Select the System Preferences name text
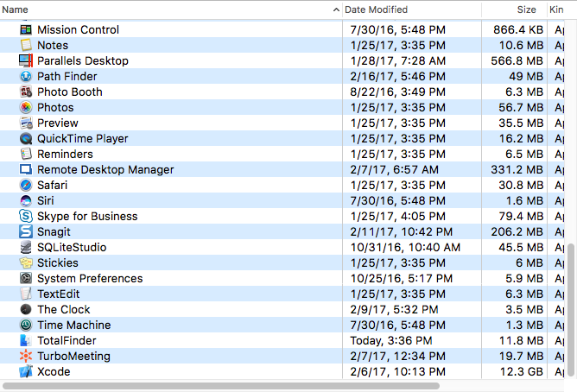The image size is (577, 392). coord(90,278)
